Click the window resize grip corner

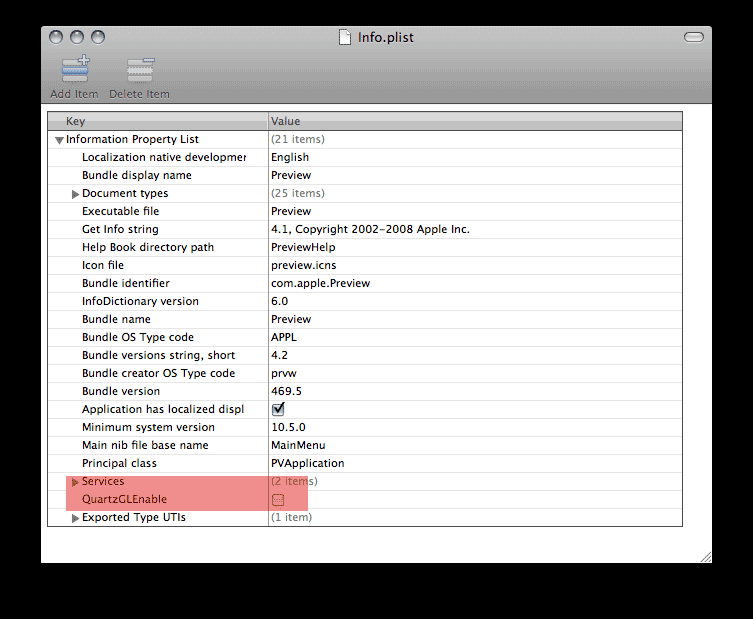coord(704,555)
